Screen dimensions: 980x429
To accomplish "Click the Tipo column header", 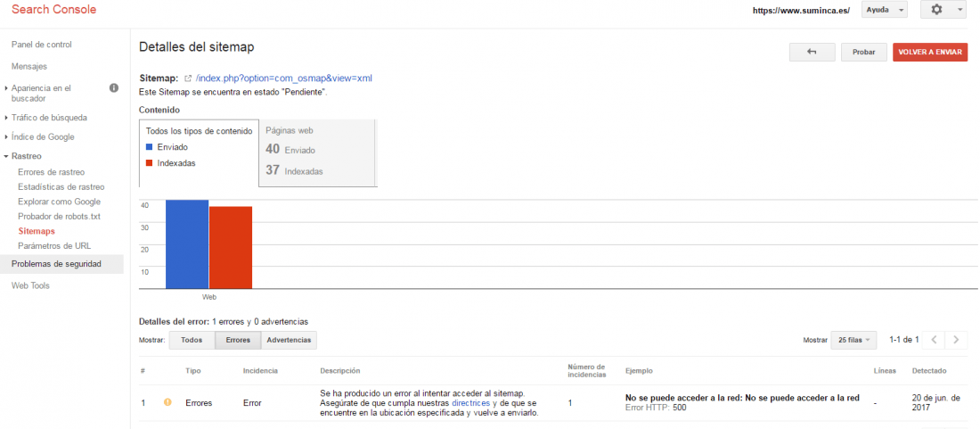I will click(x=193, y=371).
